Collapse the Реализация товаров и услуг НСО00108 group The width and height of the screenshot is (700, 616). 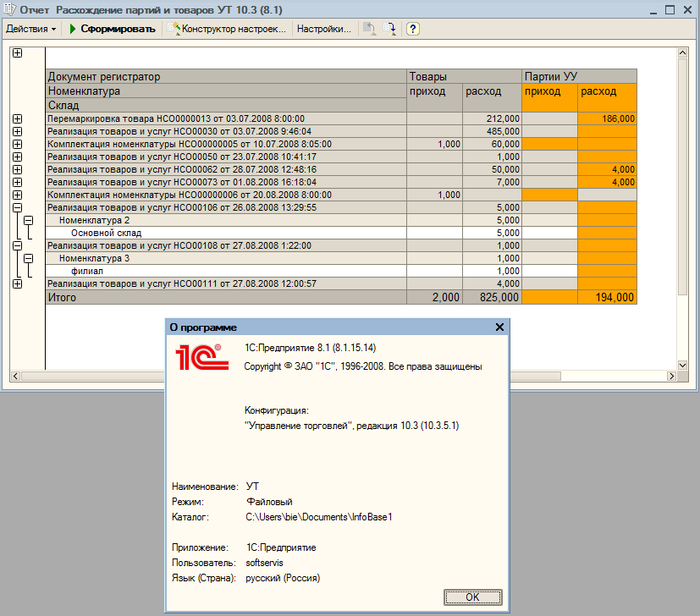(x=18, y=245)
